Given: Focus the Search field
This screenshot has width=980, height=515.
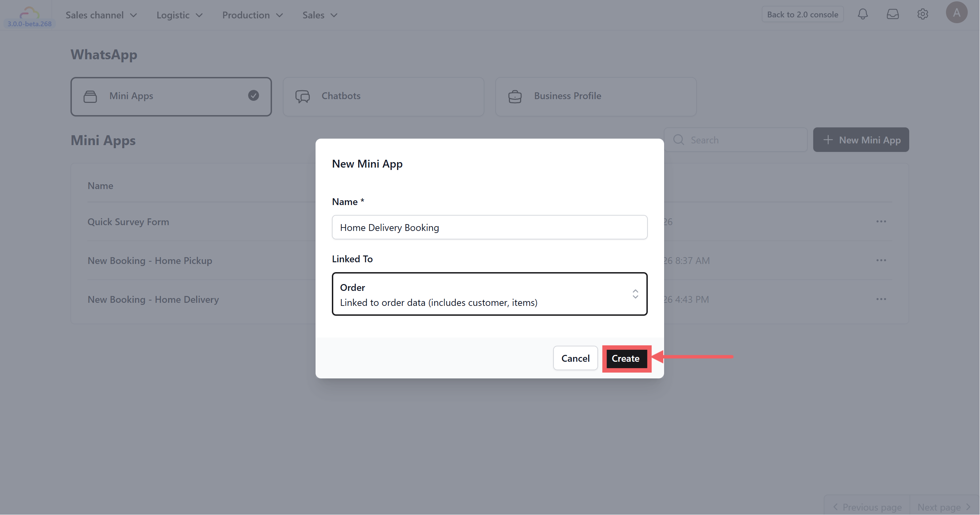Looking at the screenshot, I should tap(736, 140).
